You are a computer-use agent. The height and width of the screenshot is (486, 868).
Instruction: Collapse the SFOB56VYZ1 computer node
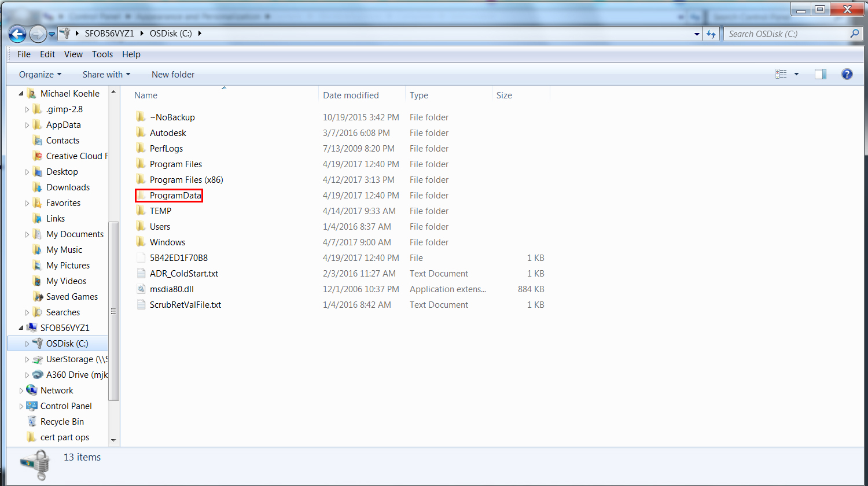coord(21,327)
